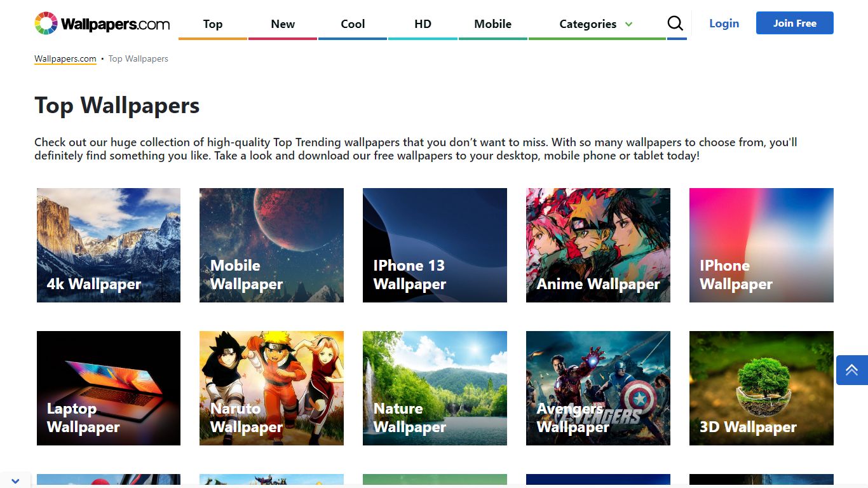Open the HD wallpapers menu

pos(423,24)
